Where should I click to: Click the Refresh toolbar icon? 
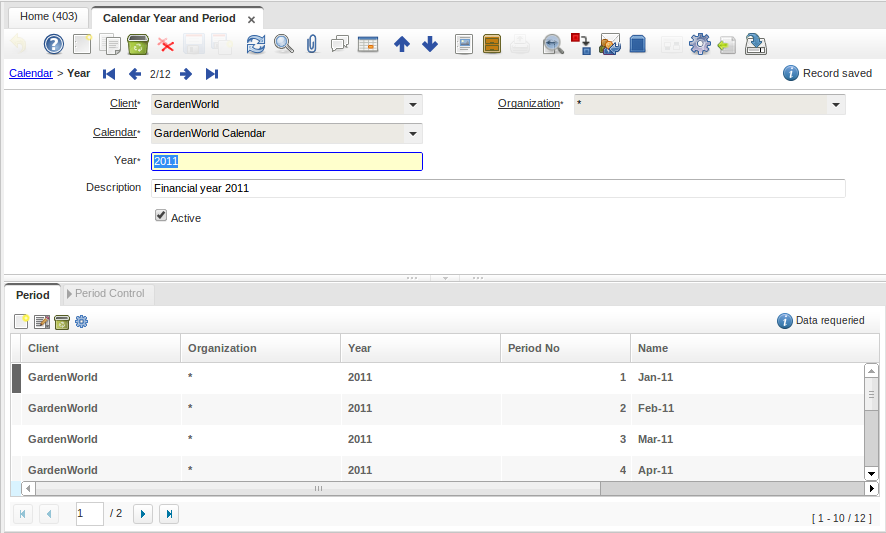256,44
